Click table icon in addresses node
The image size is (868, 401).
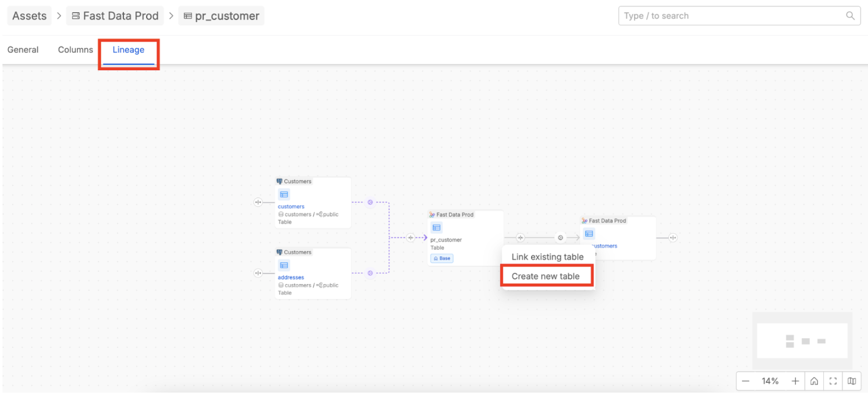[x=284, y=265]
